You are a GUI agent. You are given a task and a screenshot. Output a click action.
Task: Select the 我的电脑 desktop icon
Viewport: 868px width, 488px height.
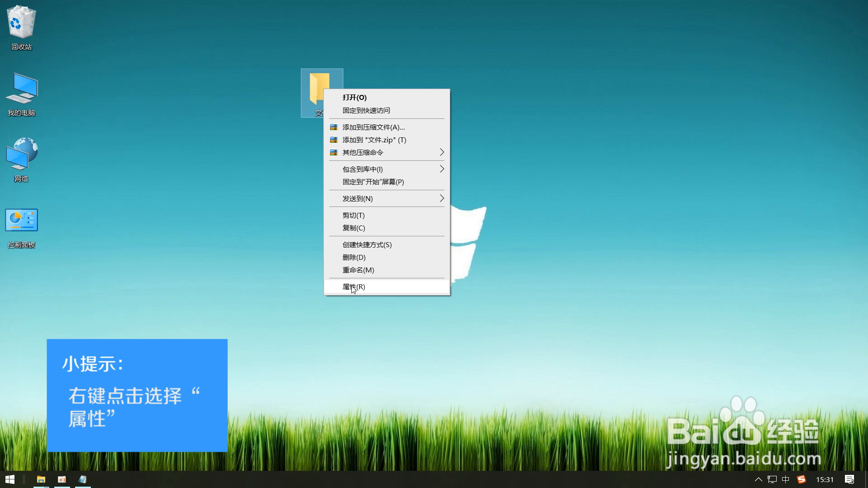21,94
